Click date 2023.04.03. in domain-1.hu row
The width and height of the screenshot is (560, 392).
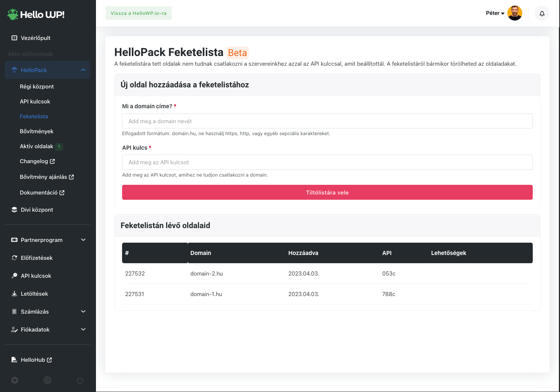(304, 294)
